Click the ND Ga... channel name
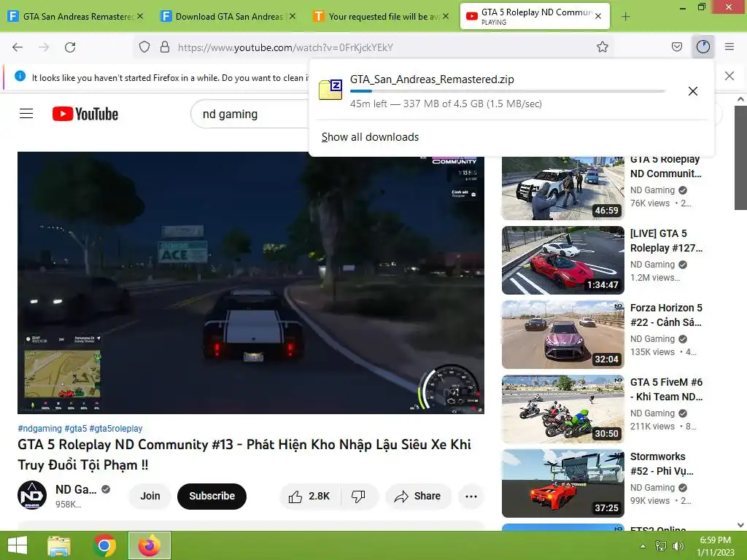 click(x=76, y=489)
